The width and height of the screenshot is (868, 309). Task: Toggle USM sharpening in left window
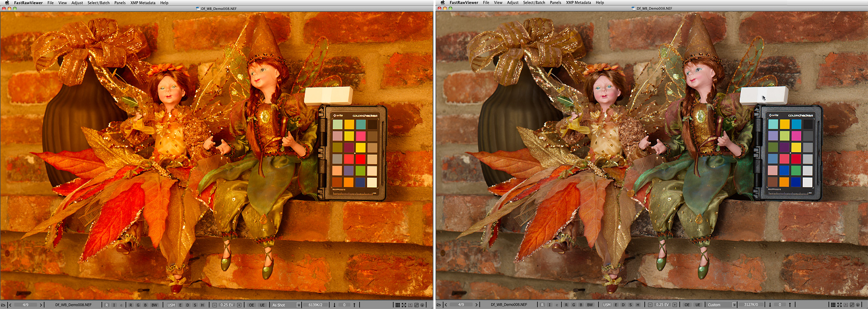171,305
